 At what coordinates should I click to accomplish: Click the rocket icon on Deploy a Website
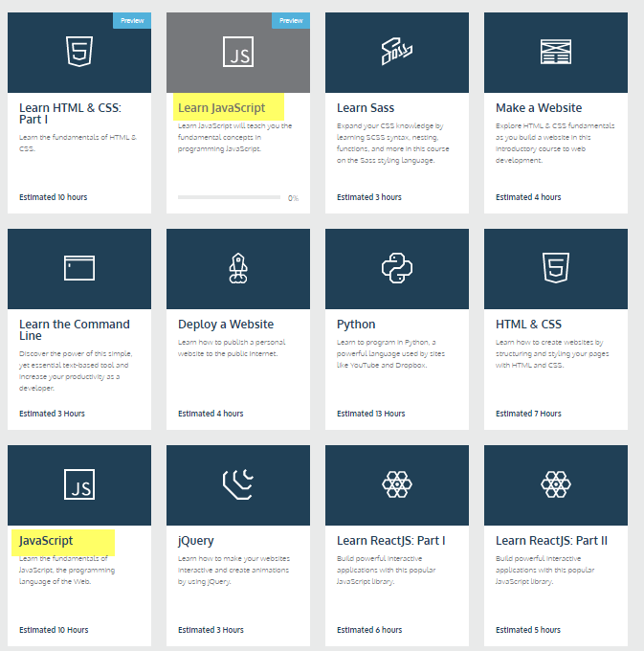(x=238, y=268)
